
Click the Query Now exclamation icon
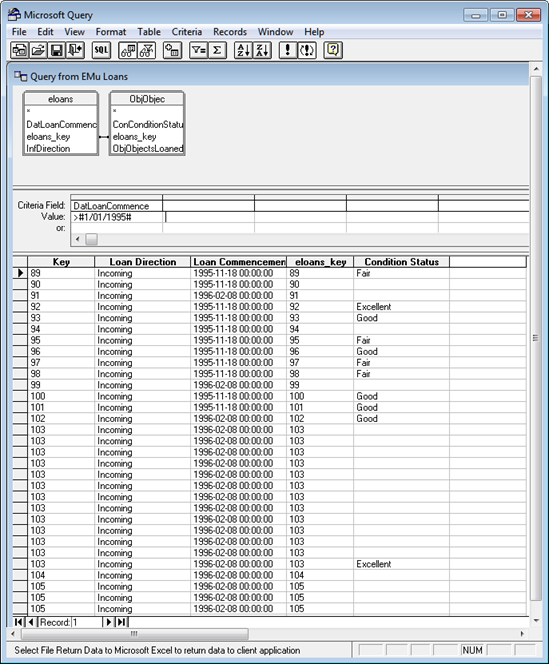[x=288, y=50]
